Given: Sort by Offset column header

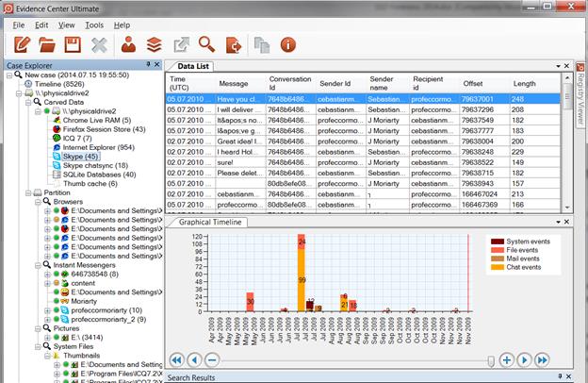Looking at the screenshot, I should 484,83.
